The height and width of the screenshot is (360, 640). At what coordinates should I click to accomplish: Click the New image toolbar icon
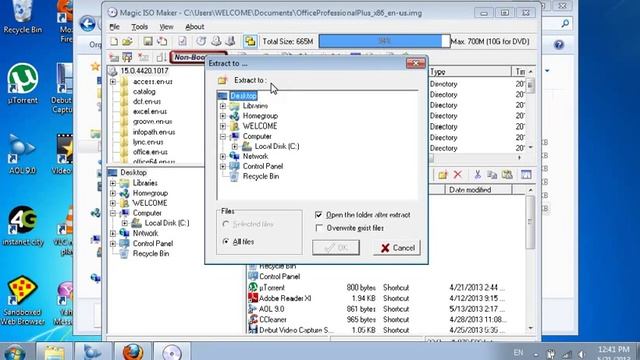point(114,41)
